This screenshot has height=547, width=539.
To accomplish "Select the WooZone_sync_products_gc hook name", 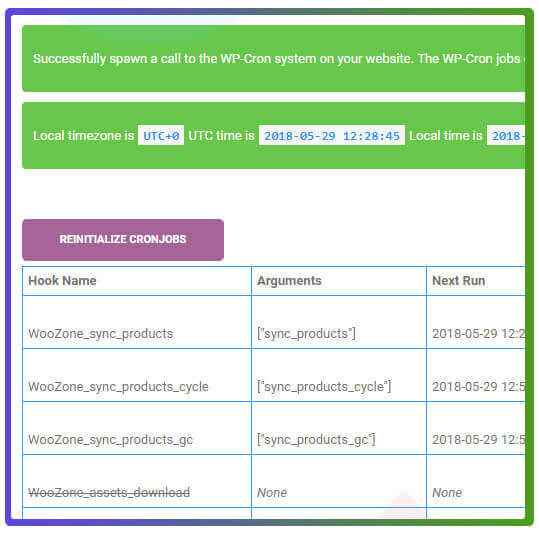I will (110, 440).
